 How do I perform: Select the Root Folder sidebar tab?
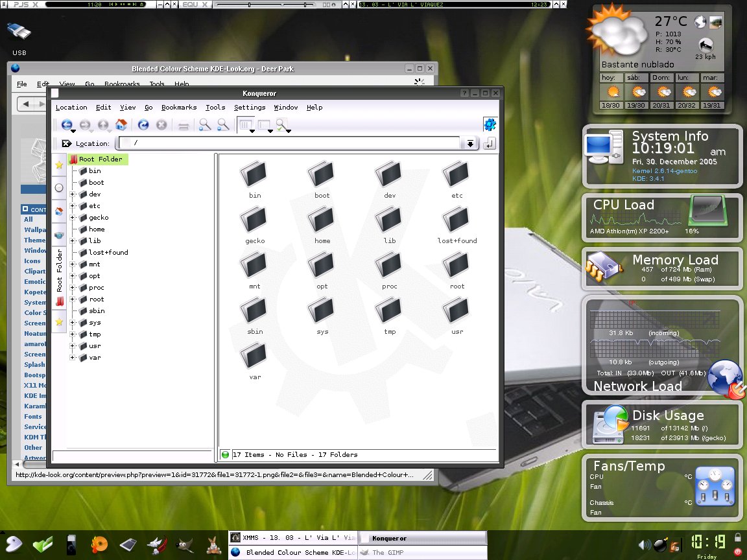click(x=59, y=277)
